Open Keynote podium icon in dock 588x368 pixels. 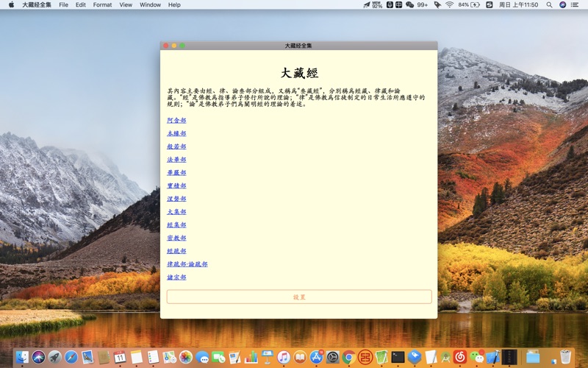[268, 357]
